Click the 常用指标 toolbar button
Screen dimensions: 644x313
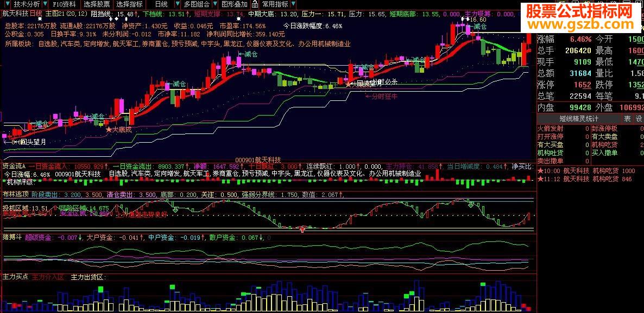point(275,4)
